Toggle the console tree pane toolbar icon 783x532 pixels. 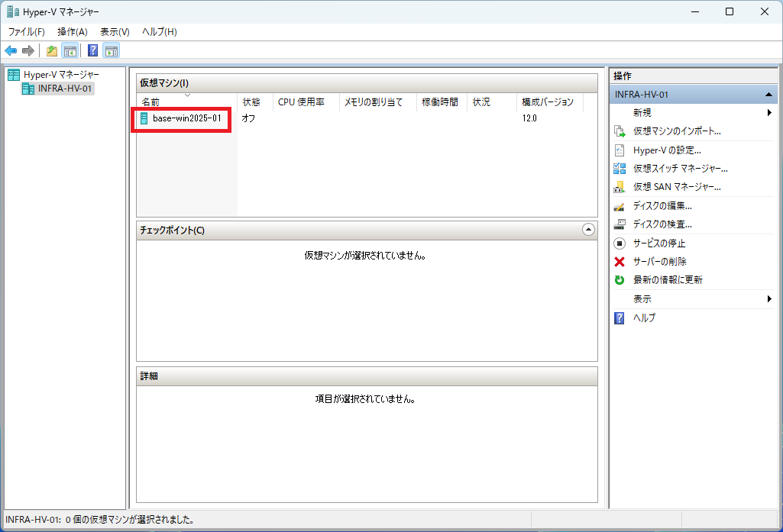point(70,50)
